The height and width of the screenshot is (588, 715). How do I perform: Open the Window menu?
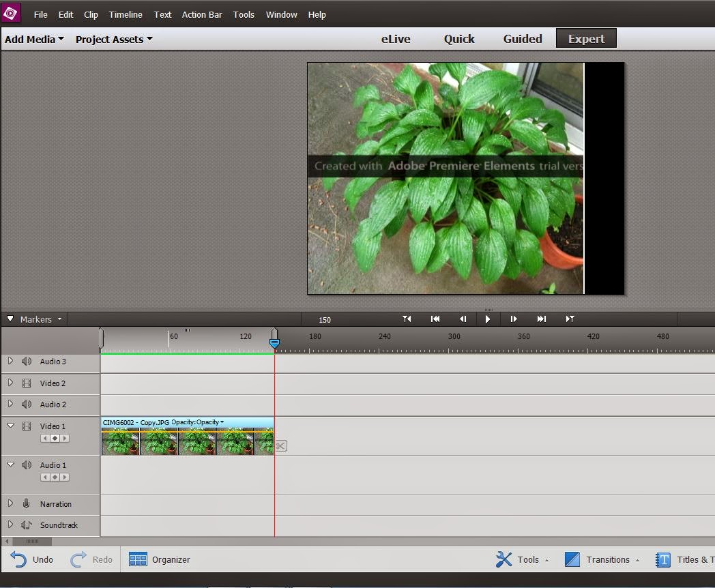(x=281, y=14)
